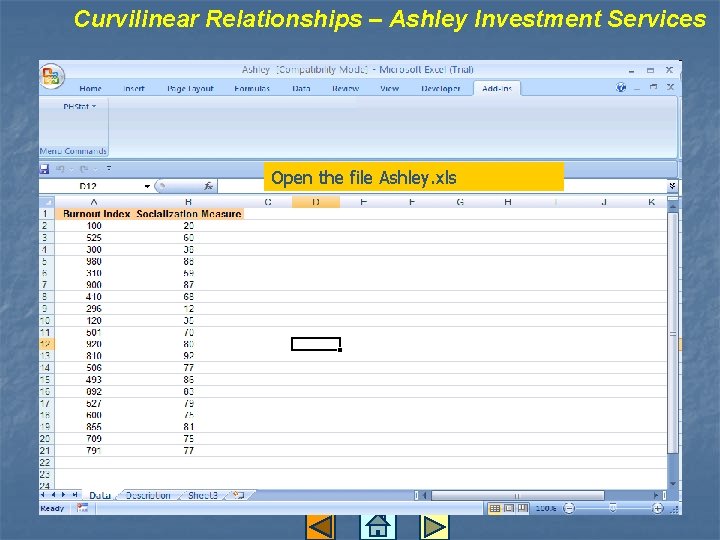Select row 21 header
720x540 pixels.
[x=47, y=450]
